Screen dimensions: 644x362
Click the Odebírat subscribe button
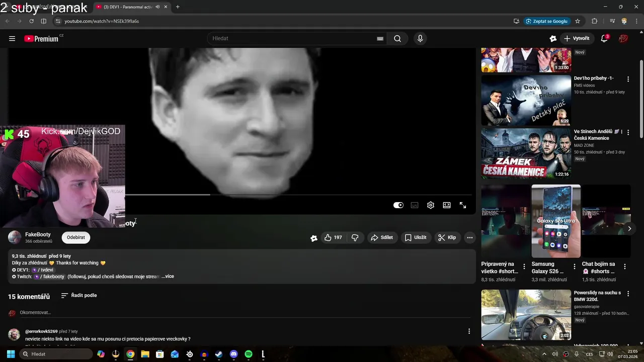tap(76, 237)
